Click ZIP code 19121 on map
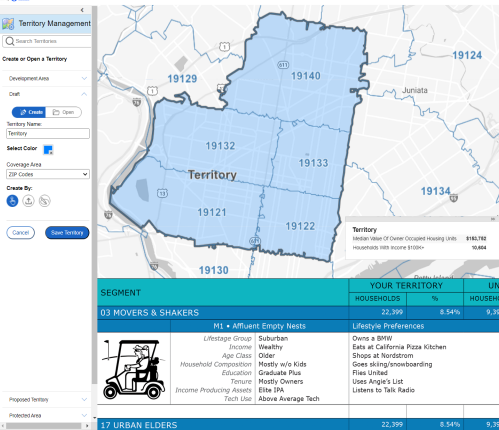The image size is (499, 430). 212,212
